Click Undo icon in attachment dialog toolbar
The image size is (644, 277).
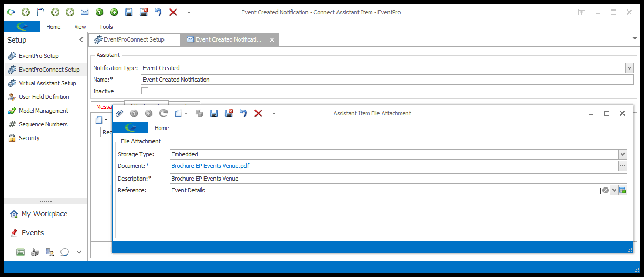point(243,113)
